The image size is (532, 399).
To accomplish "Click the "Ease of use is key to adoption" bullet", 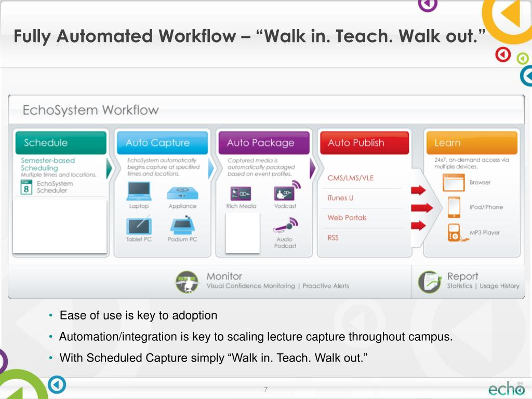I will pyautogui.click(x=138, y=315).
